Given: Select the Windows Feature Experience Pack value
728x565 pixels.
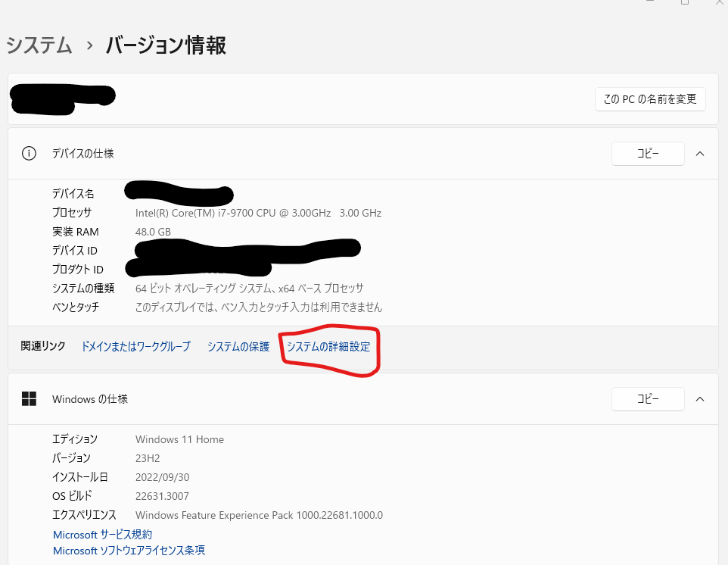Looking at the screenshot, I should click(259, 515).
